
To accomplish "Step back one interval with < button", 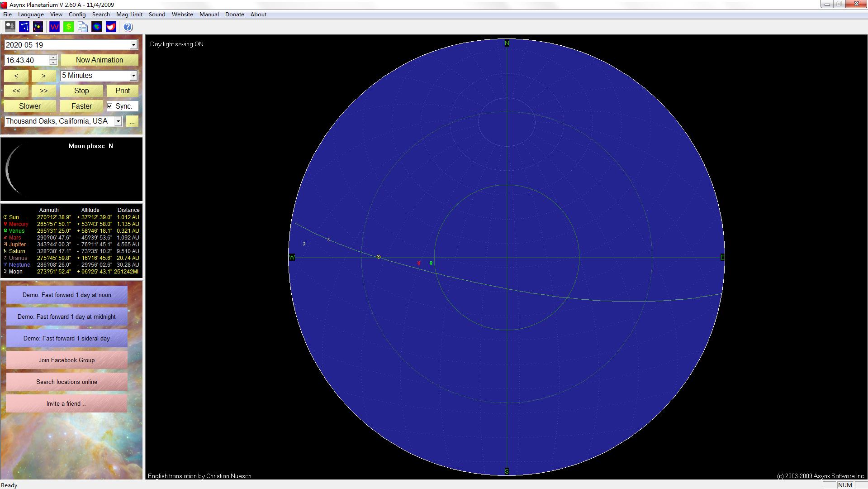I will pos(16,76).
